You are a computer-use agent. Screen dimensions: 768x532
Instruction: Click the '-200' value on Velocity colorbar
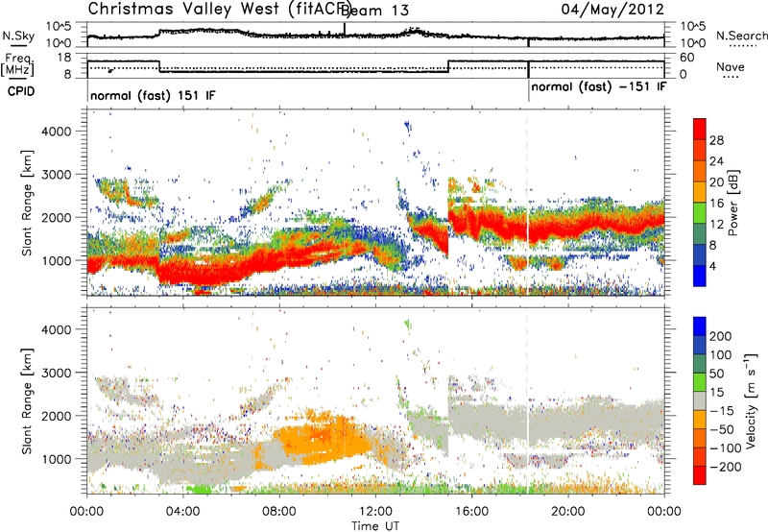click(726, 467)
